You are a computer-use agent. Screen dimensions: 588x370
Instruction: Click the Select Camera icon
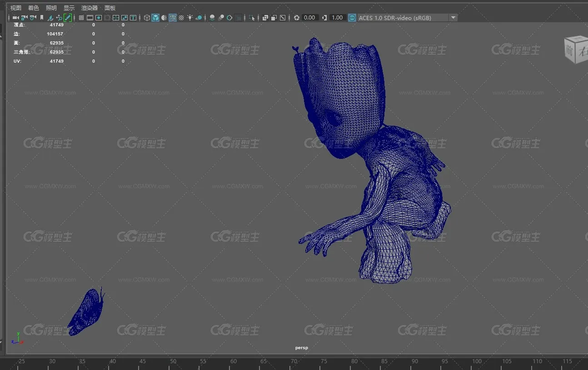(x=15, y=18)
